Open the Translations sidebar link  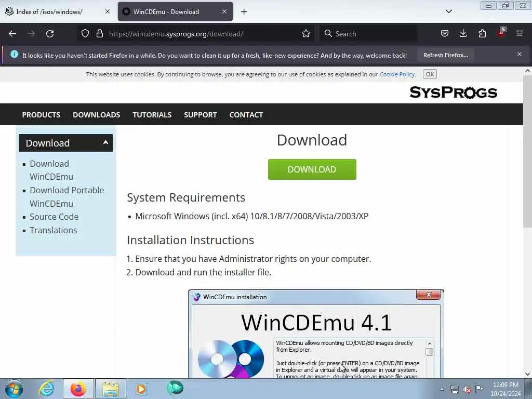coord(54,230)
